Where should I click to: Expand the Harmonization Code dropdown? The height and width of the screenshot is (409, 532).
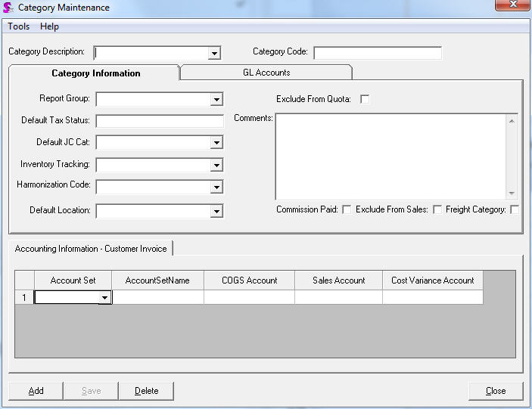pyautogui.click(x=216, y=187)
